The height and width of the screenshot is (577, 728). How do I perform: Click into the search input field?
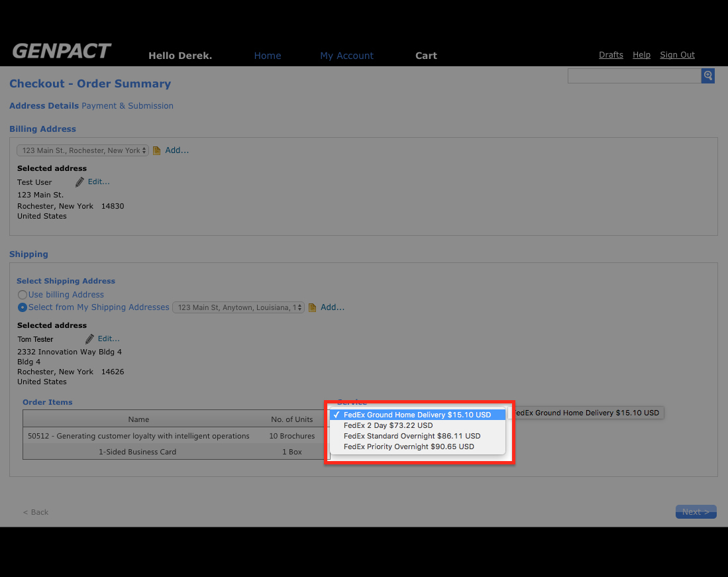[634, 76]
